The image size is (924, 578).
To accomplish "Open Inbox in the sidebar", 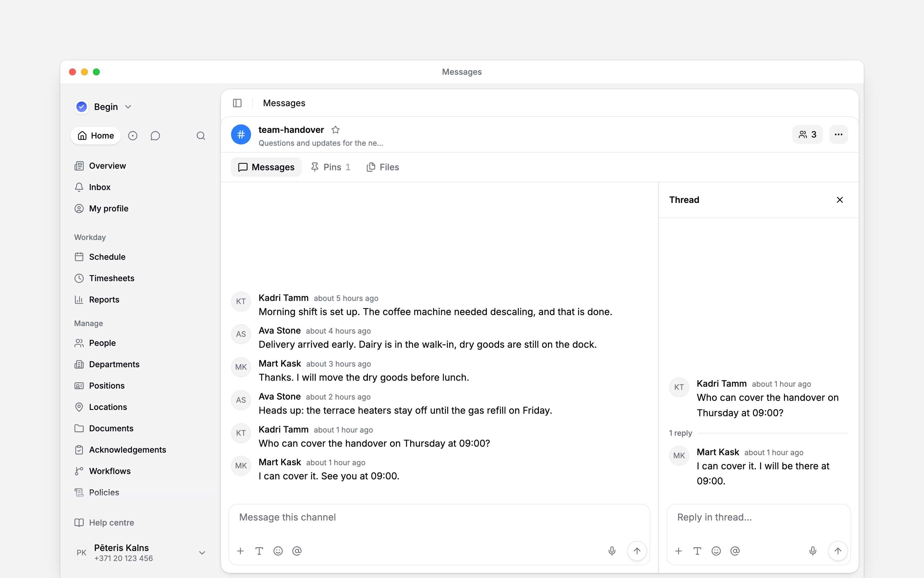I will click(140, 187).
